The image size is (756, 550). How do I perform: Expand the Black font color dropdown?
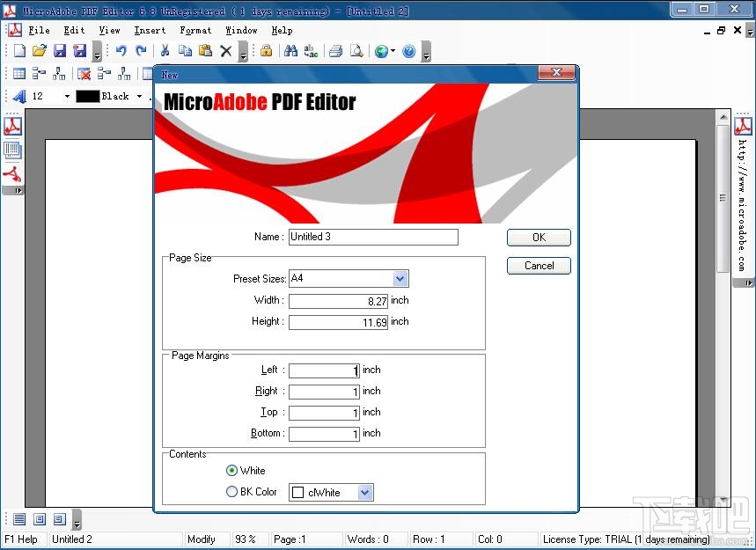138,96
